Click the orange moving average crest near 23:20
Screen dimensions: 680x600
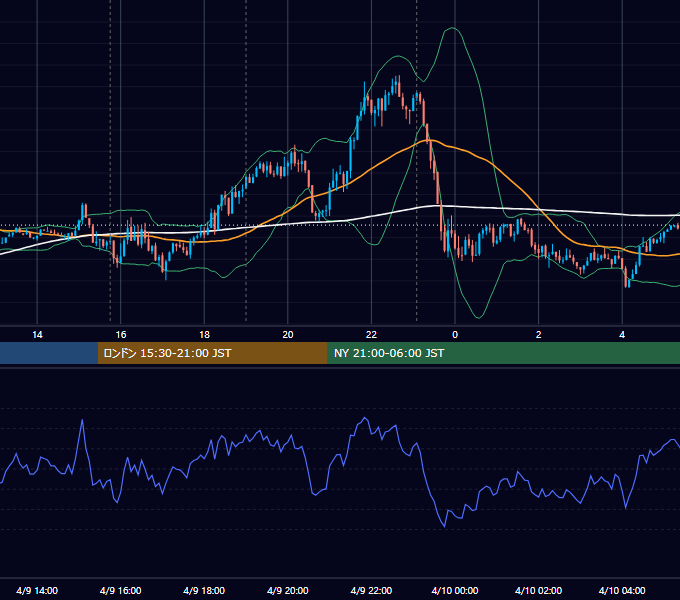coord(430,140)
